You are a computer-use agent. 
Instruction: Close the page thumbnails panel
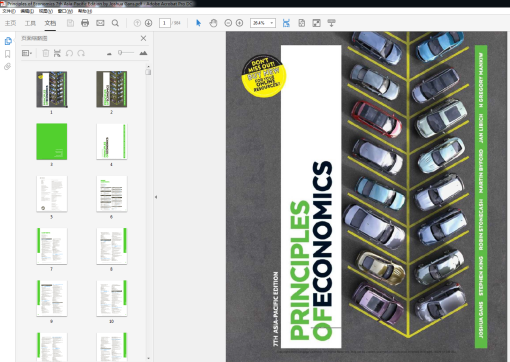[x=143, y=38]
